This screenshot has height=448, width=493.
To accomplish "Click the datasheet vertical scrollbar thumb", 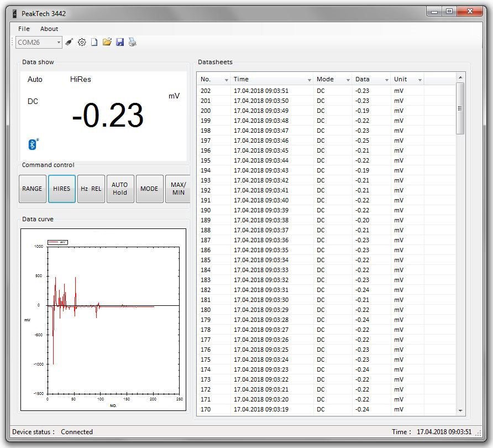I will tap(460, 108).
